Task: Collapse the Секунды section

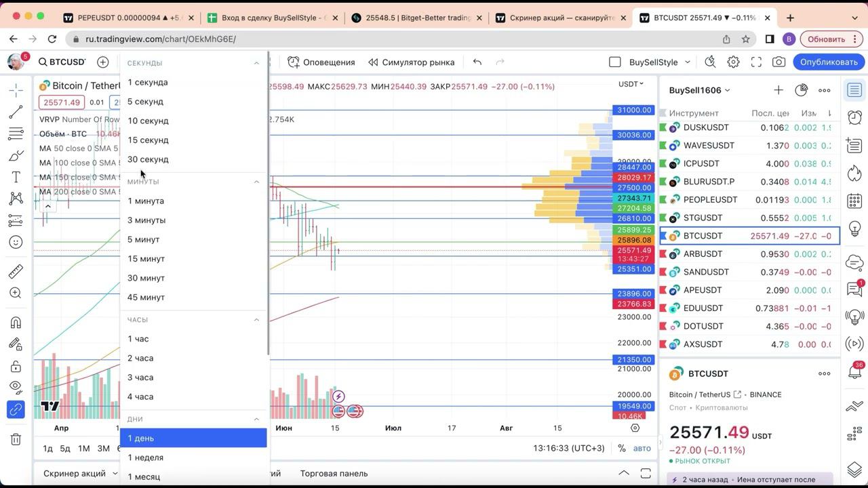Action: click(x=256, y=63)
